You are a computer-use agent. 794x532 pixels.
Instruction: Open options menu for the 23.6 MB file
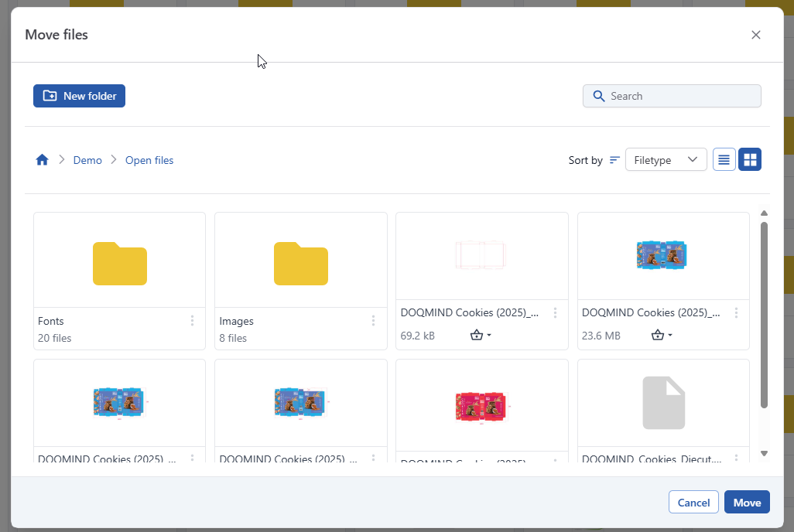[x=736, y=313]
